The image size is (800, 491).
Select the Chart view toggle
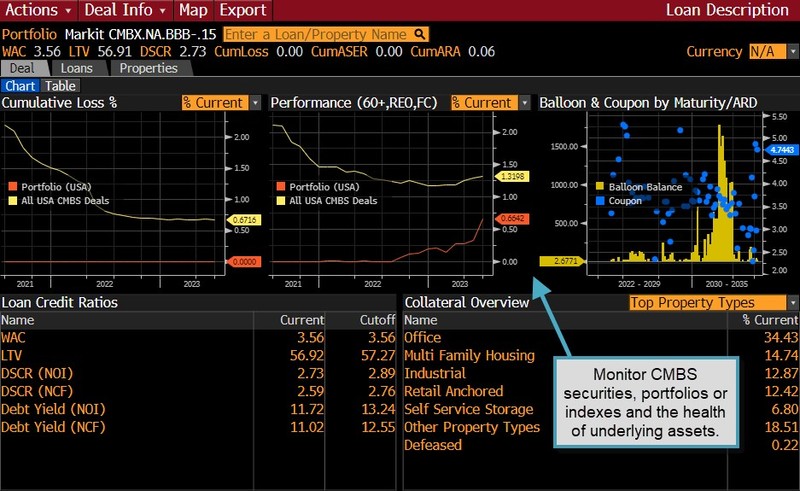click(20, 86)
